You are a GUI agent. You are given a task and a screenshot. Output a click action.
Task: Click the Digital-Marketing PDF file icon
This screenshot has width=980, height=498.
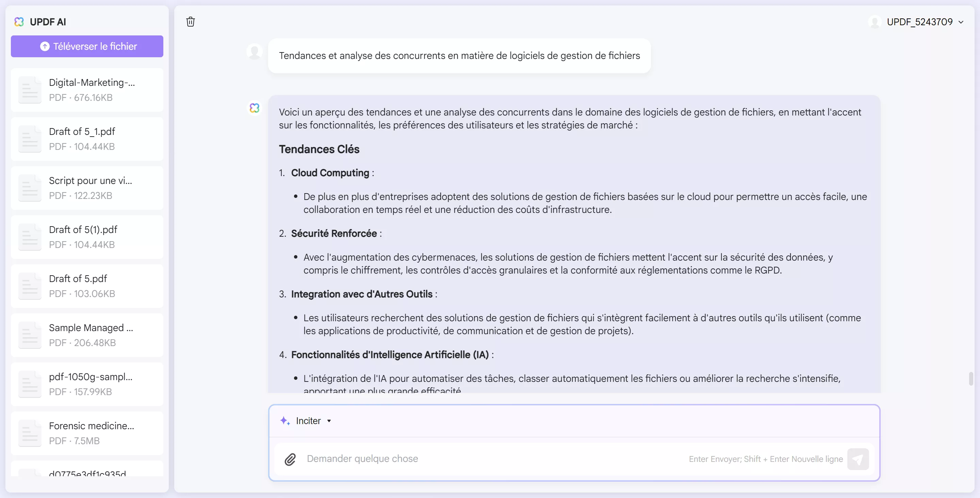30,90
